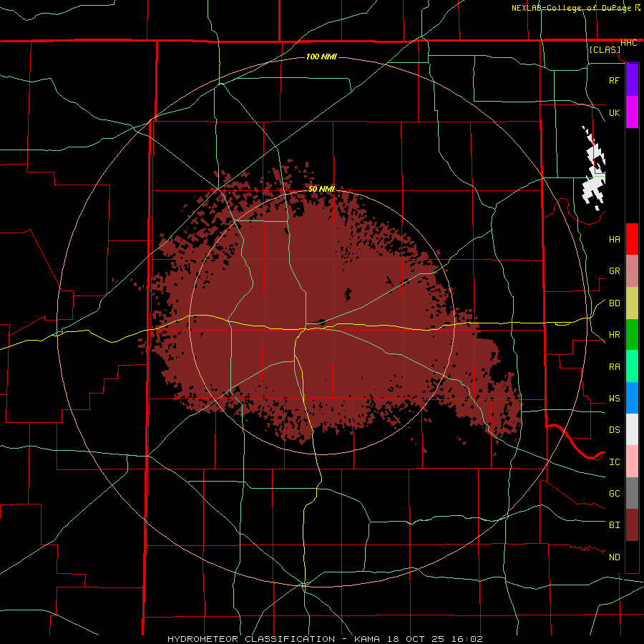644x644 pixels.
Task: Click the HHC product label
Action: click(628, 43)
